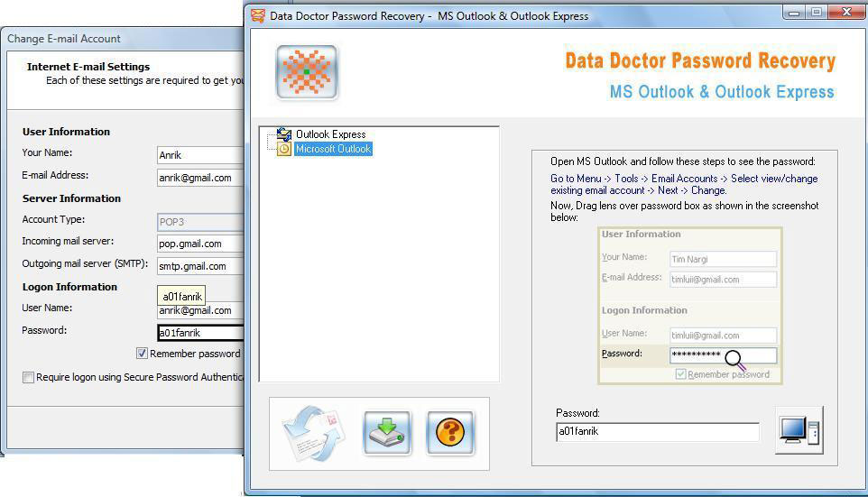This screenshot has width=868, height=497.
Task: Click the Change E-mail Account title bar
Action: coord(123,39)
